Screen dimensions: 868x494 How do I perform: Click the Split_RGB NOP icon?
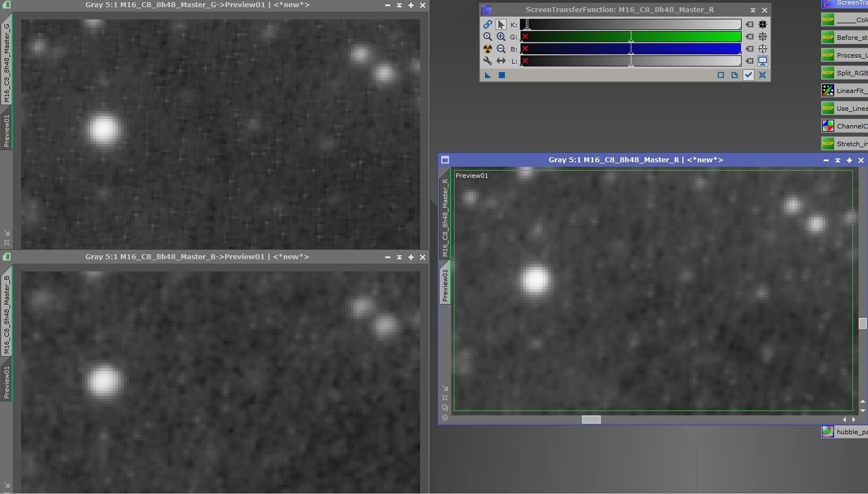827,72
